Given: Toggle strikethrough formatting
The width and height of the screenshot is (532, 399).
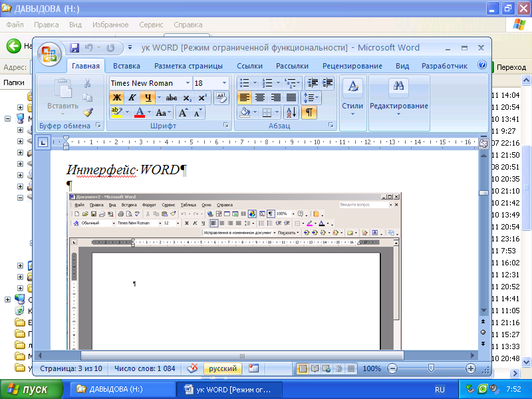Looking at the screenshot, I should point(172,98).
